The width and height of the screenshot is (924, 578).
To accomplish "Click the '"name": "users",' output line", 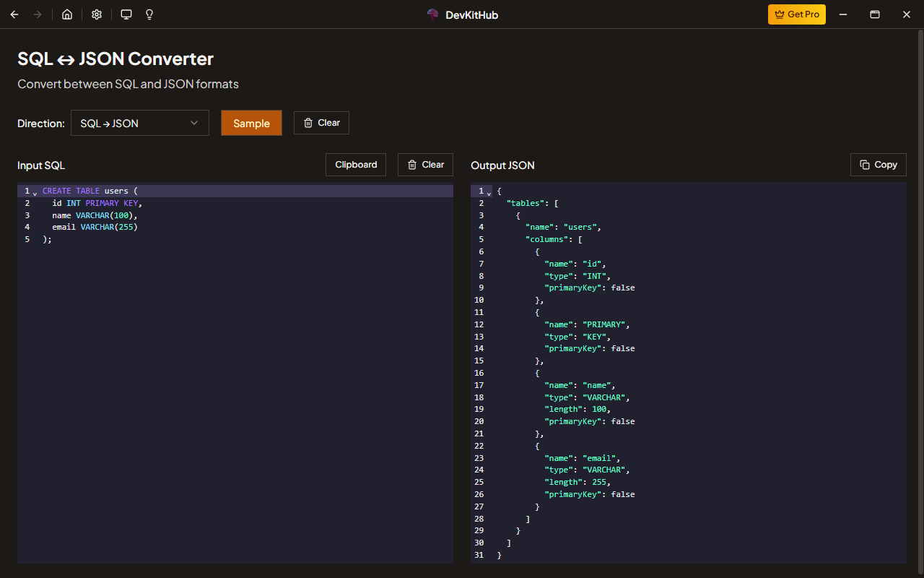I will (x=563, y=227).
